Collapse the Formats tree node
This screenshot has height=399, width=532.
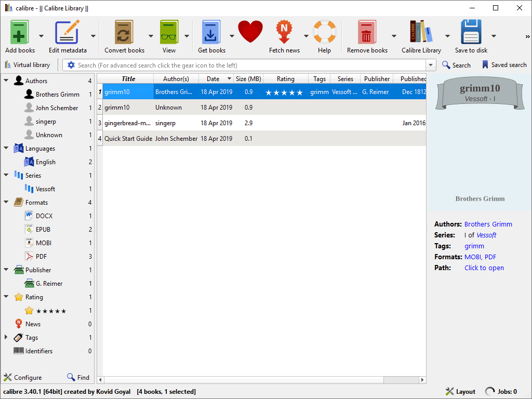6,202
